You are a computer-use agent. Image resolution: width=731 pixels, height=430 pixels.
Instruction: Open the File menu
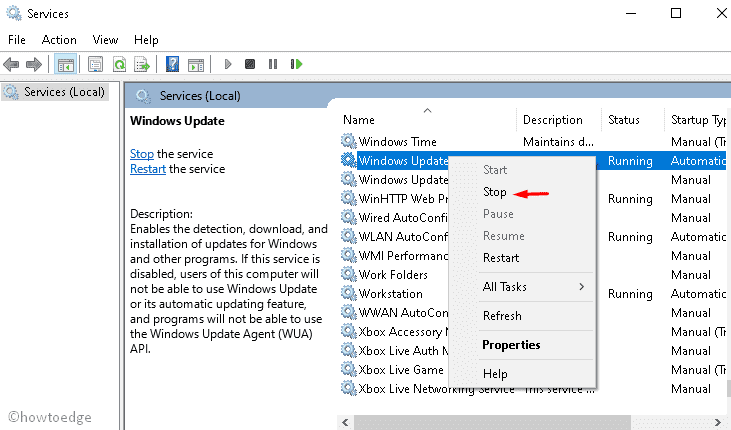pos(17,40)
